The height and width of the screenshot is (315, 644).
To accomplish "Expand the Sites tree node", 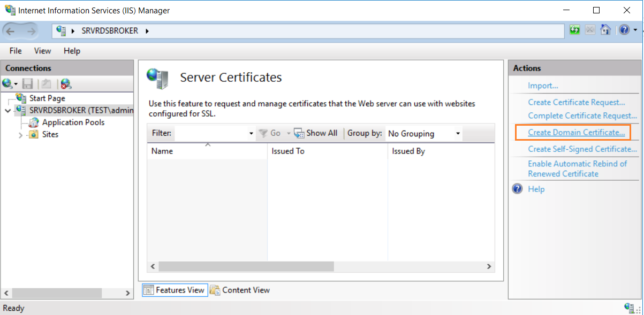I will [20, 135].
